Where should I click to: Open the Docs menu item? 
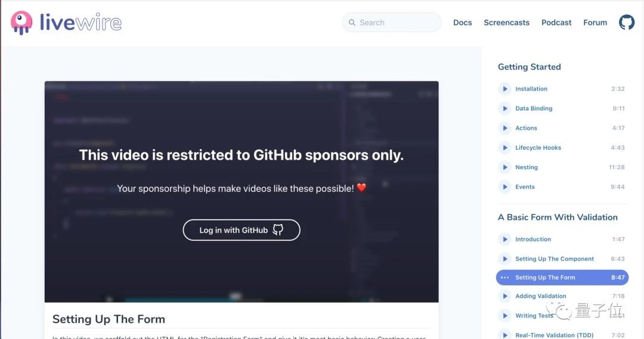tap(463, 23)
